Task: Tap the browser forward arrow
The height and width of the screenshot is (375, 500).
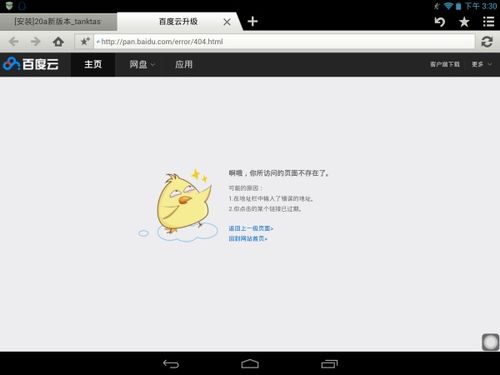Action: click(35, 42)
